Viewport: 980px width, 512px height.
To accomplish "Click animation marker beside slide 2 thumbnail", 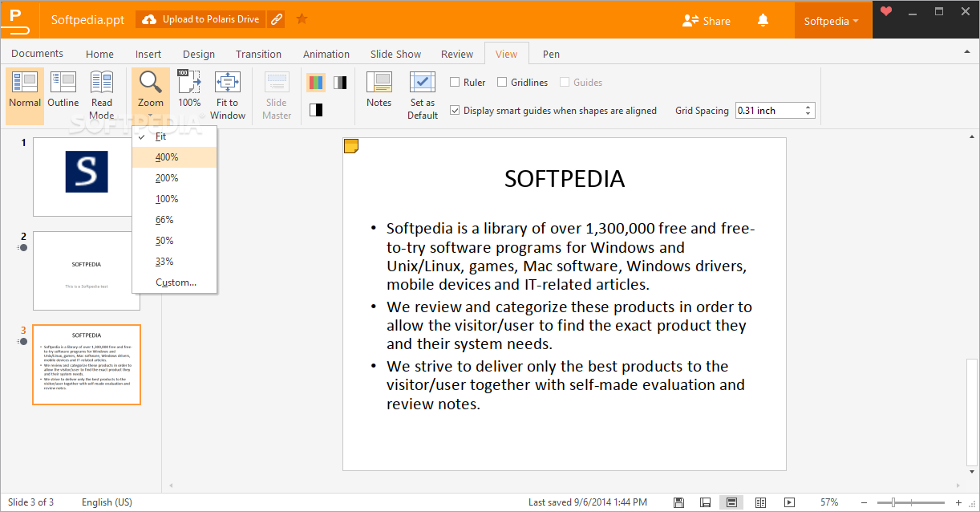I will coord(22,247).
